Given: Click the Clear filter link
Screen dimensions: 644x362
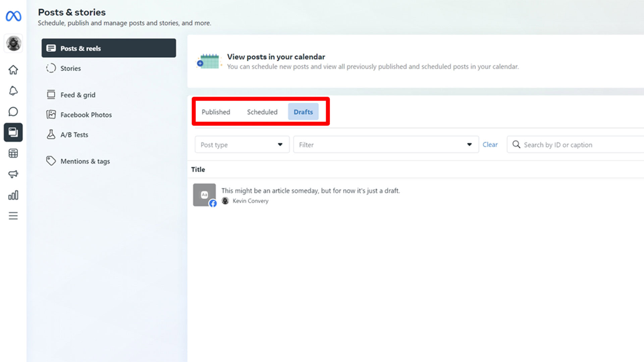Looking at the screenshot, I should (x=490, y=144).
